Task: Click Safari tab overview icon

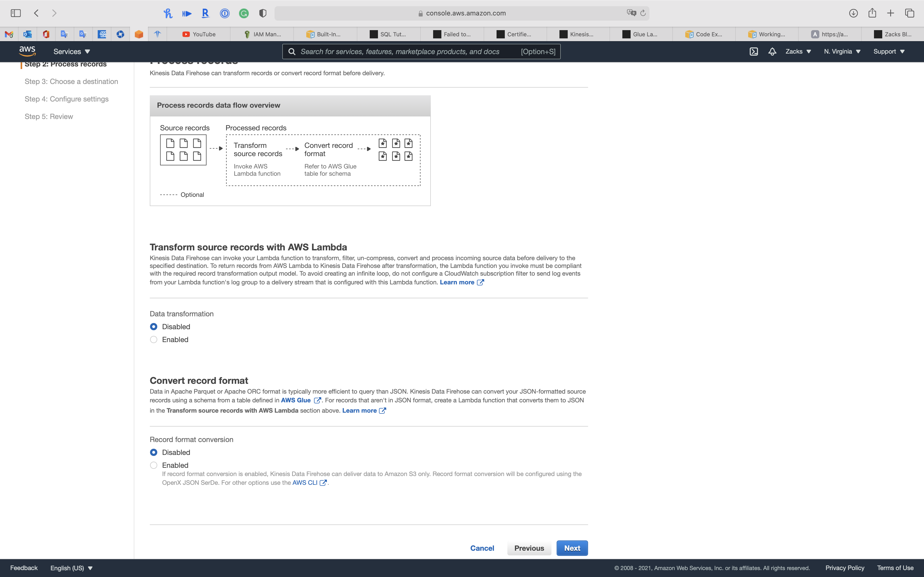Action: pos(910,13)
